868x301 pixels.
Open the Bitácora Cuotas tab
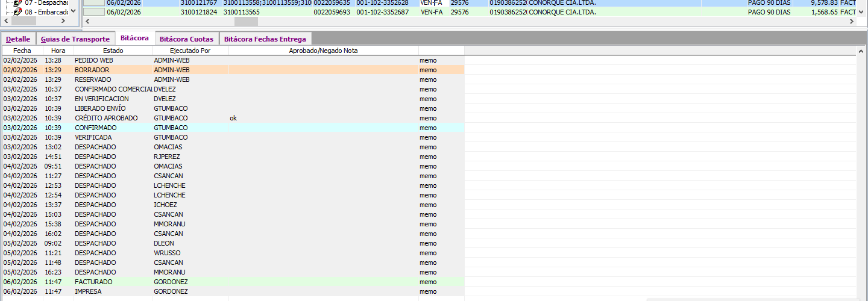[x=186, y=39]
